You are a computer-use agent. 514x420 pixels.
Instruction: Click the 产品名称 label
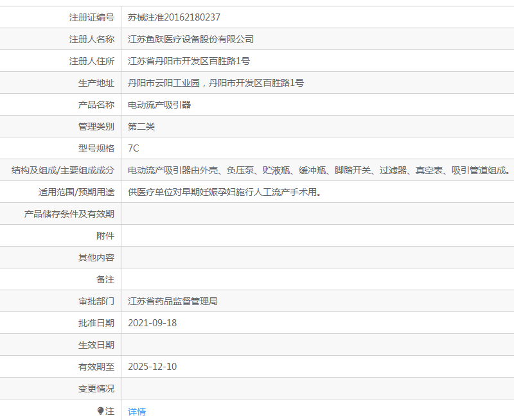(x=96, y=105)
